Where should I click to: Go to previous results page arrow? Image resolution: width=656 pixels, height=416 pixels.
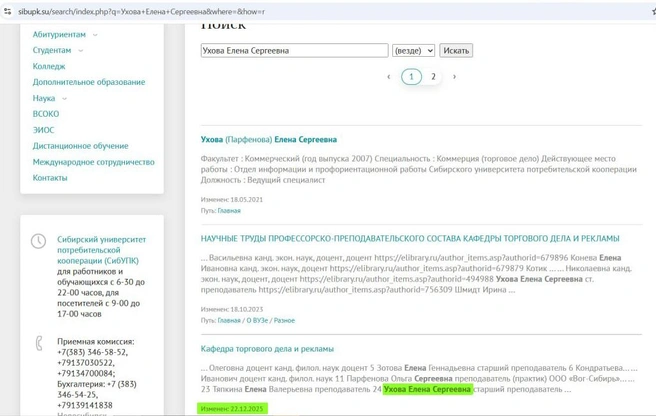click(389, 77)
